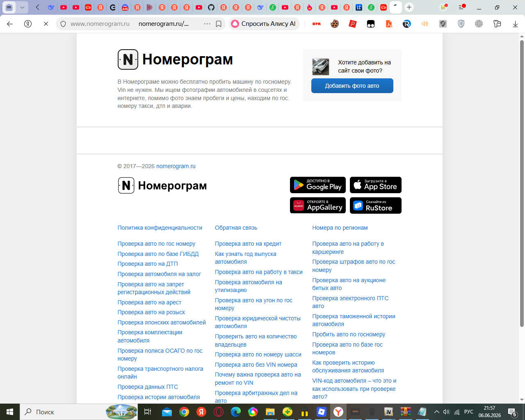Click the page's vertical scrollbar
525x420 pixels.
[522, 184]
